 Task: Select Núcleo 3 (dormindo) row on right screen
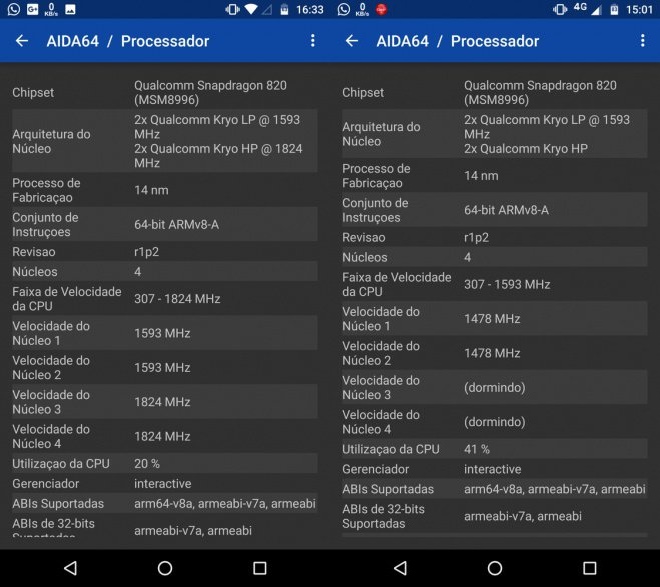point(495,388)
